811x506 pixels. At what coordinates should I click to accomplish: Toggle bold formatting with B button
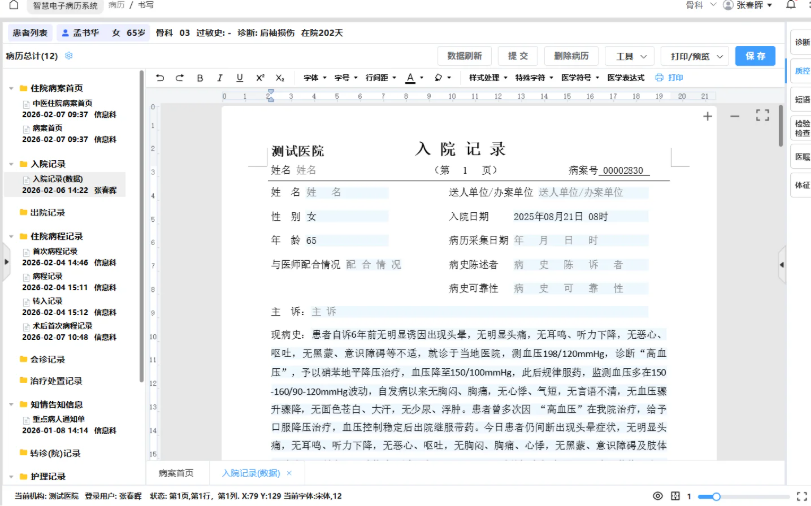coord(200,78)
